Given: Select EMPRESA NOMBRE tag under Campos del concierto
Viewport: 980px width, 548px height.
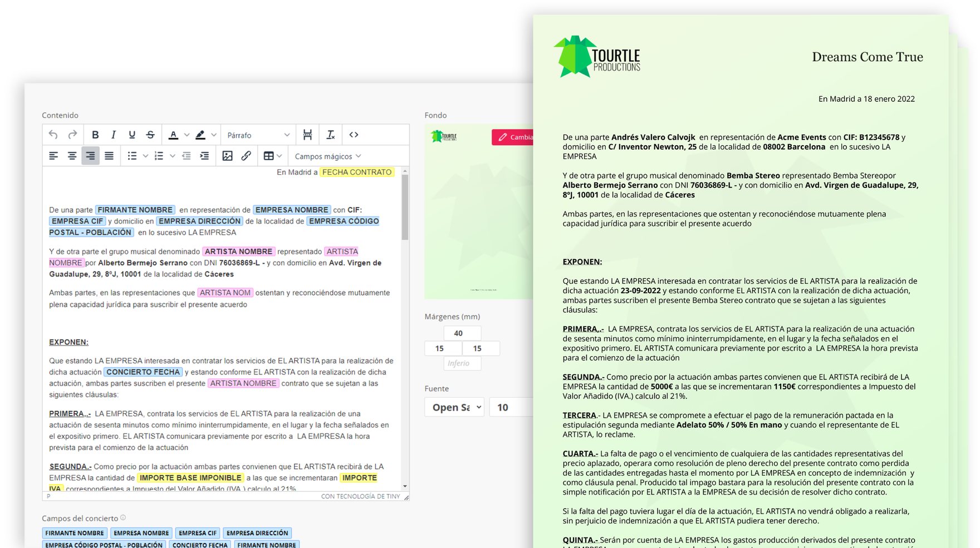Looking at the screenshot, I should [141, 533].
